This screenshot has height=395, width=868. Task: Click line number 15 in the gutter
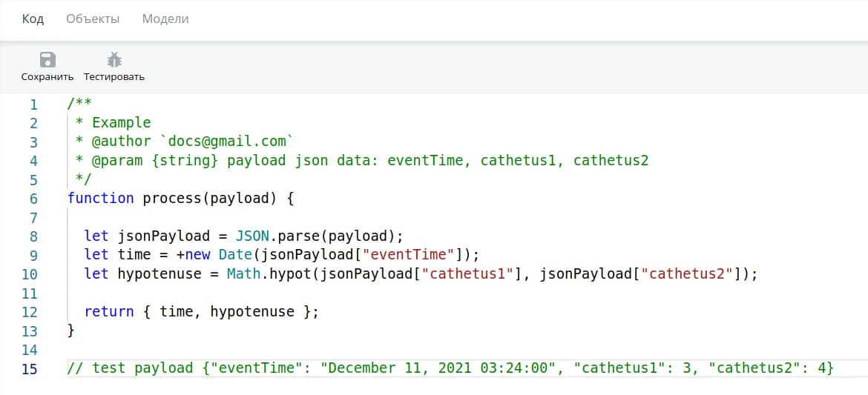[x=30, y=368]
